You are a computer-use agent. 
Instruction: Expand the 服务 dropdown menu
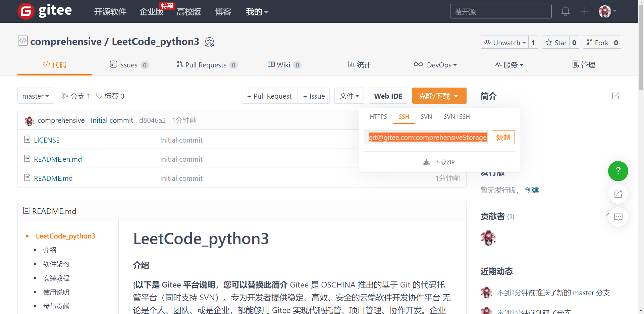pyautogui.click(x=509, y=65)
